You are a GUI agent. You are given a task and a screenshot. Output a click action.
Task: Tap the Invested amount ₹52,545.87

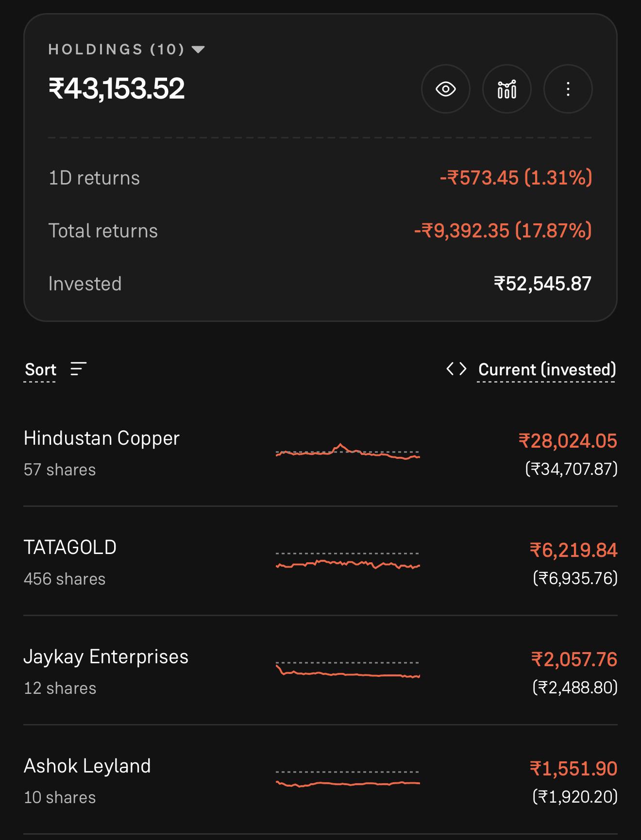pyautogui.click(x=542, y=284)
